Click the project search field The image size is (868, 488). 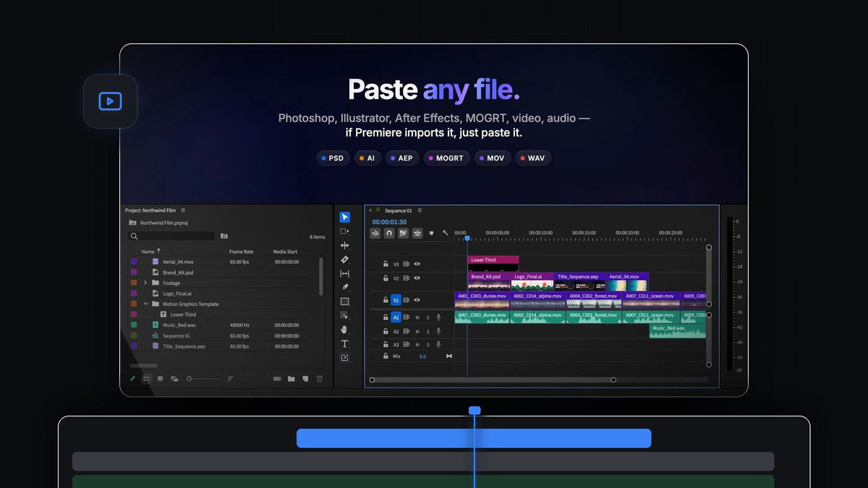click(x=172, y=236)
